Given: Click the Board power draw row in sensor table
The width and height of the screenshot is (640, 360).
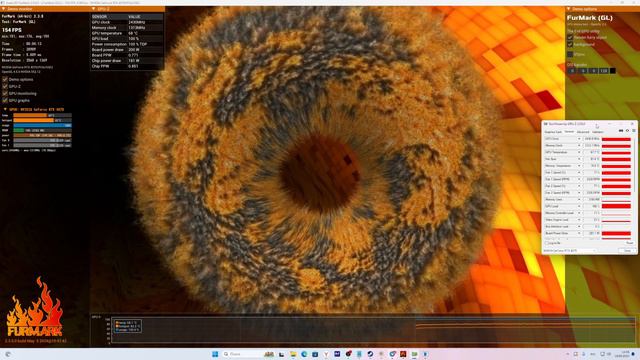Looking at the screenshot, I should click(127, 49).
